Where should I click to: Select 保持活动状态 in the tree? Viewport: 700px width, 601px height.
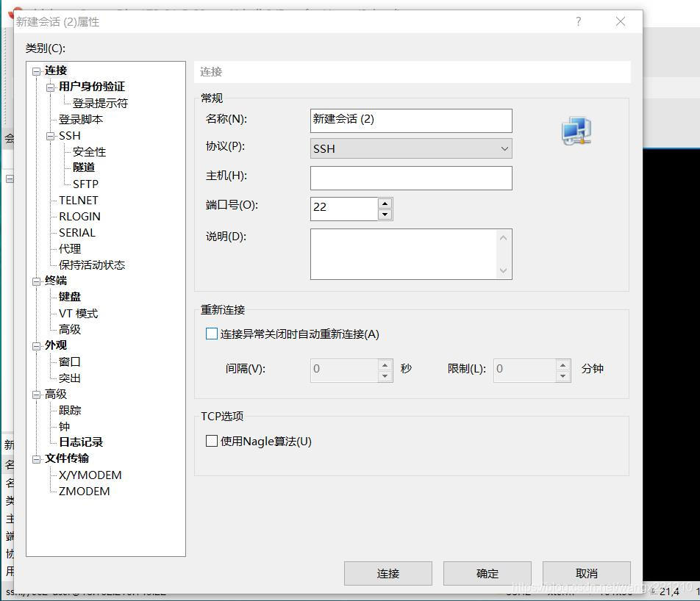pos(92,264)
